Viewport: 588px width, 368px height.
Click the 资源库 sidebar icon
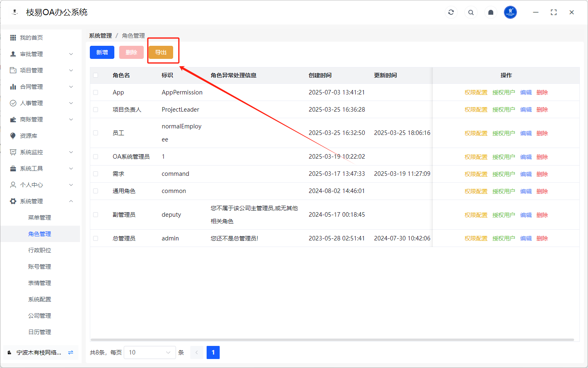tap(13, 136)
